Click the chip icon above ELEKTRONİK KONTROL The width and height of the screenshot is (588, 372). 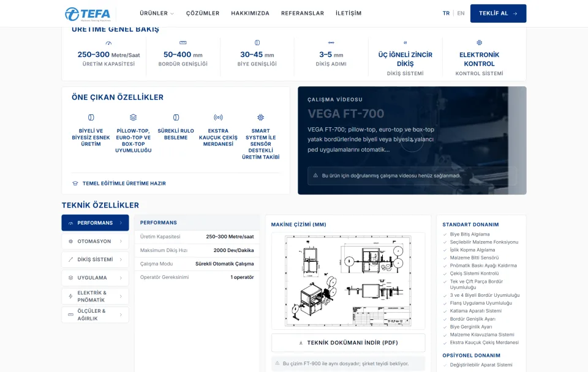(x=479, y=43)
